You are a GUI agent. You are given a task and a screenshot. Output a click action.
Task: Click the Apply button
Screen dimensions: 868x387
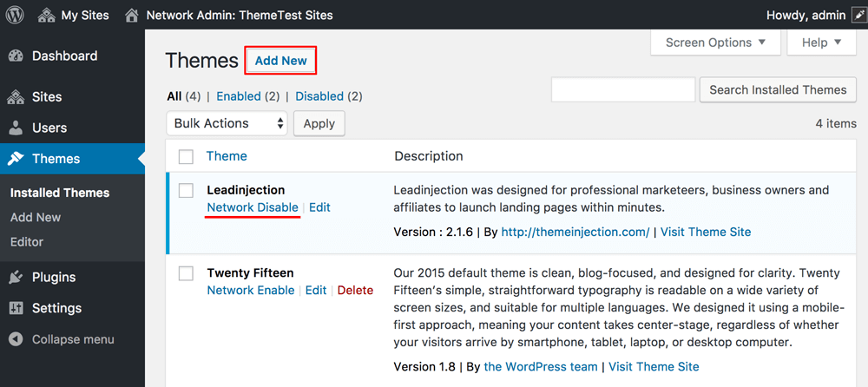(319, 123)
